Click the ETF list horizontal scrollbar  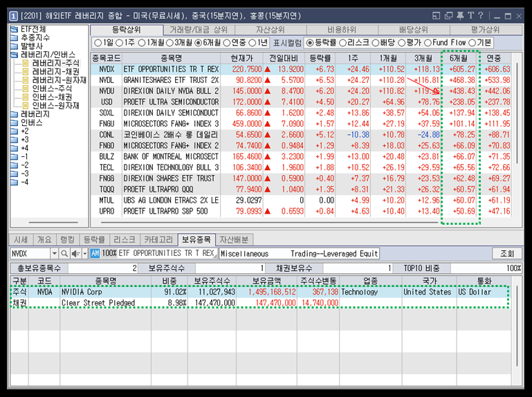tap(270, 223)
